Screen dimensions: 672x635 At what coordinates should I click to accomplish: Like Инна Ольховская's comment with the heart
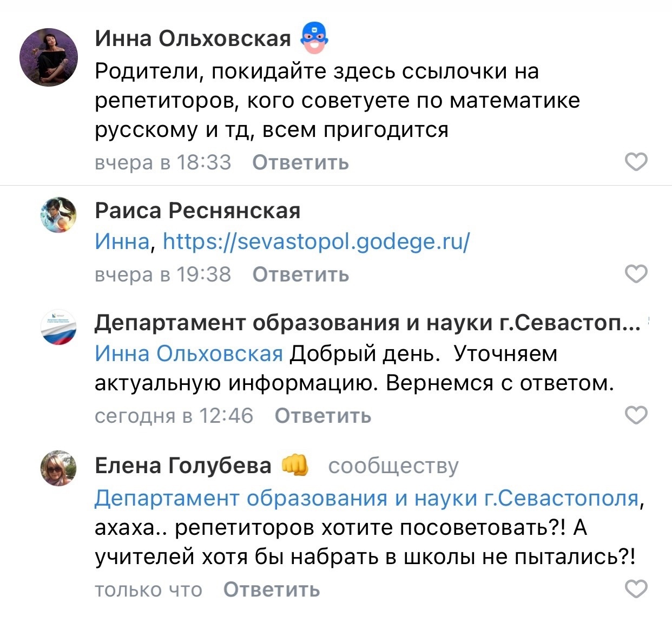point(636,162)
